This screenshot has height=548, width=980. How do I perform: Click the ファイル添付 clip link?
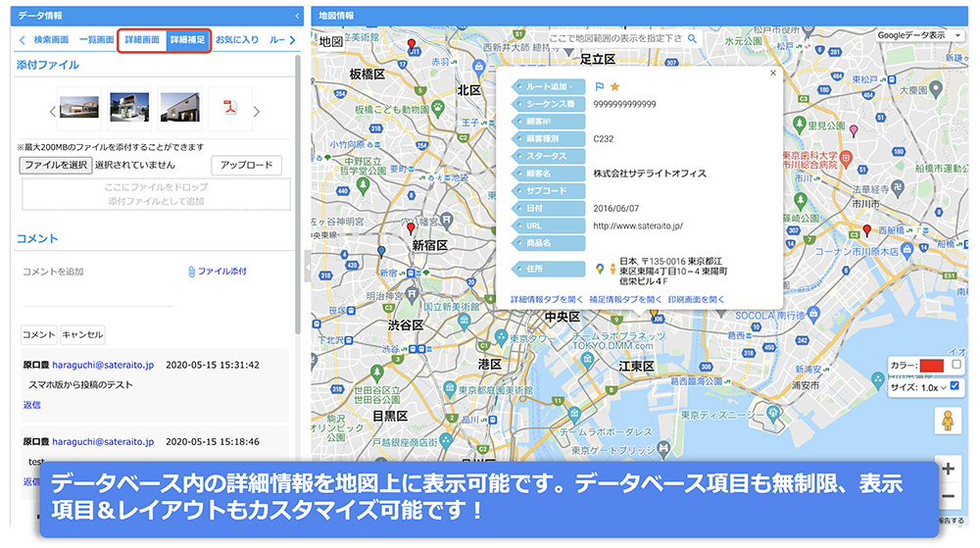click(217, 272)
